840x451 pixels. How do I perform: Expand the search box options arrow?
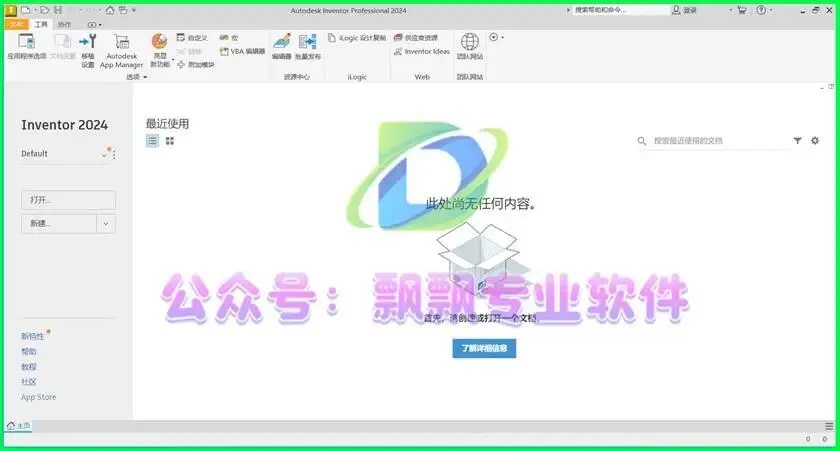(568, 10)
